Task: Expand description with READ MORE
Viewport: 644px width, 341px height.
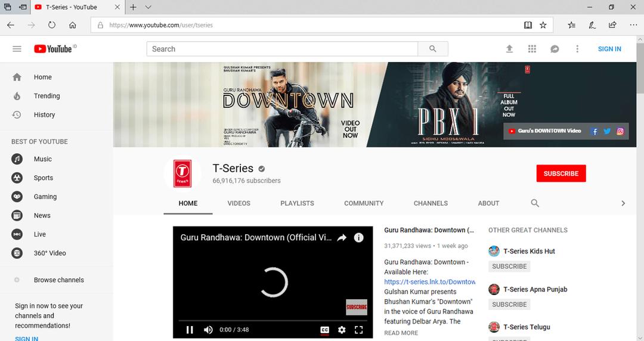Action: pos(401,333)
